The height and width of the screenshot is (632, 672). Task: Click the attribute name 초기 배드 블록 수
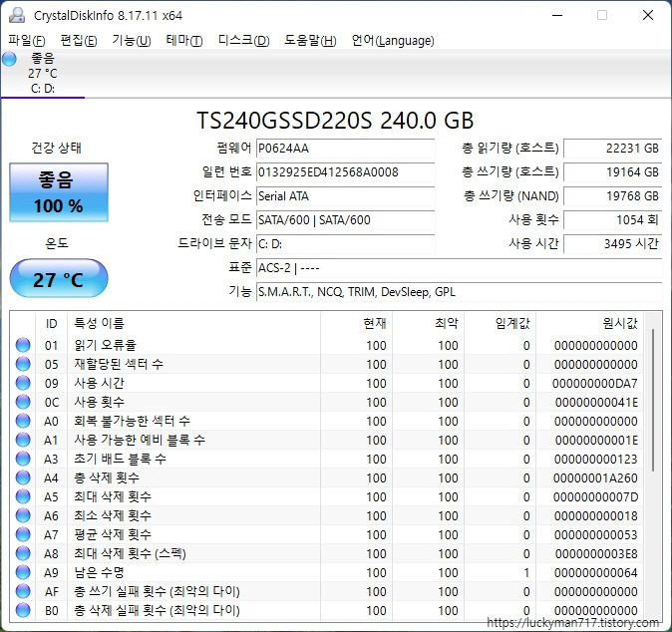tap(120, 459)
